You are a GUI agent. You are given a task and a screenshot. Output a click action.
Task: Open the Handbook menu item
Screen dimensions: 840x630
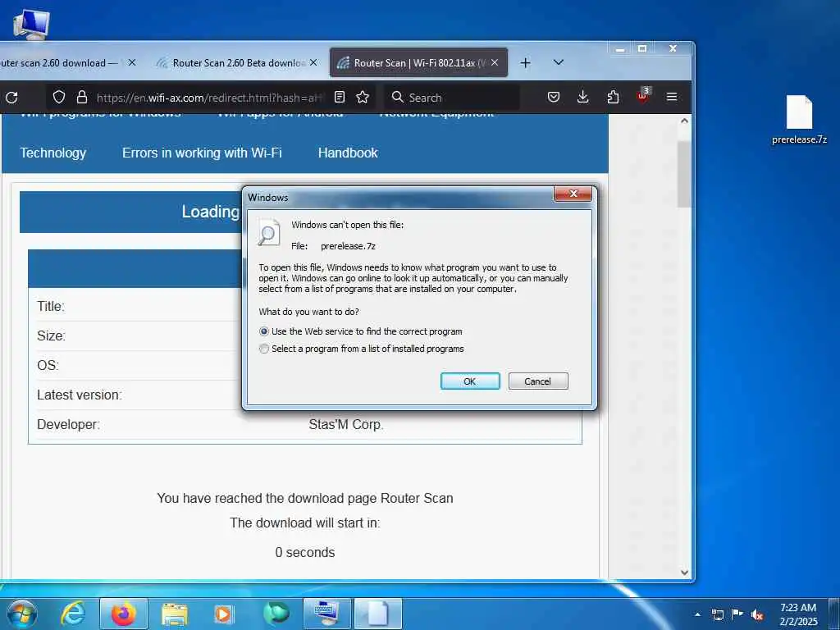pos(348,153)
